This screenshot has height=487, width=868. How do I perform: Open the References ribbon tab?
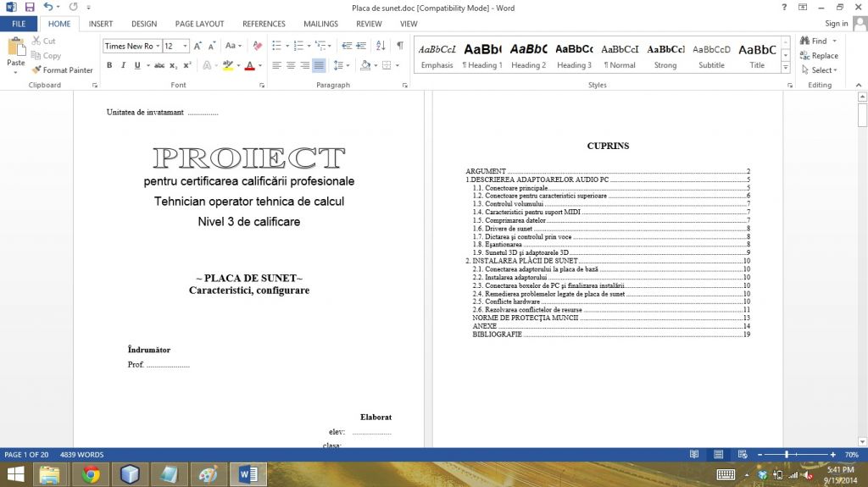coord(264,24)
